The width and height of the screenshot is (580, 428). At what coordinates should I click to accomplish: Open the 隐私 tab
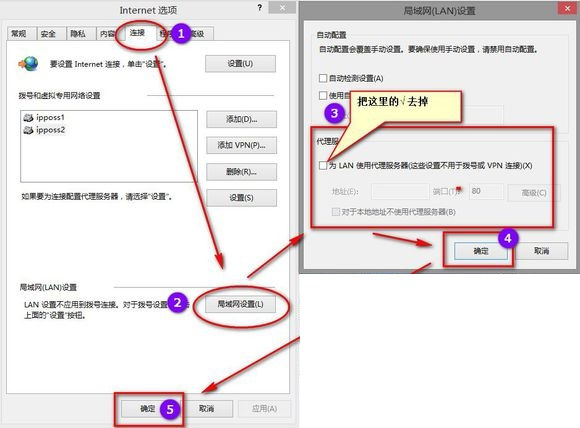[x=78, y=34]
